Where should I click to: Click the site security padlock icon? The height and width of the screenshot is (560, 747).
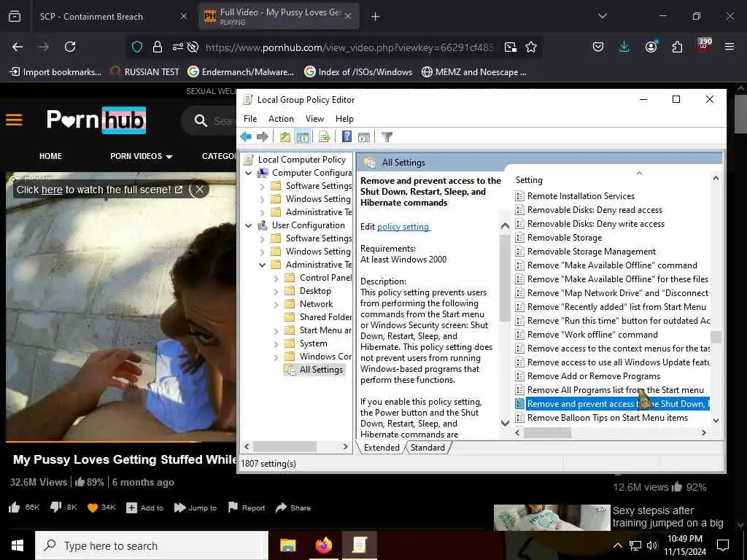[158, 47]
